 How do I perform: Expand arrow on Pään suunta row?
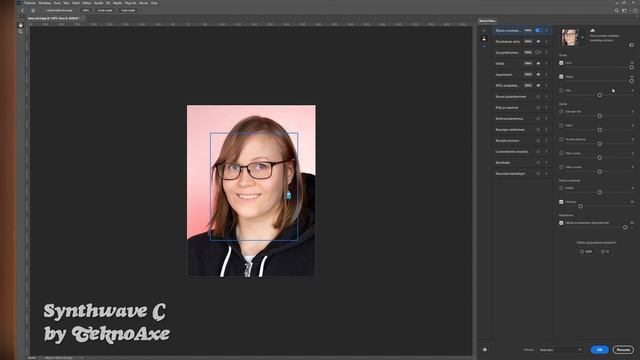633,153
